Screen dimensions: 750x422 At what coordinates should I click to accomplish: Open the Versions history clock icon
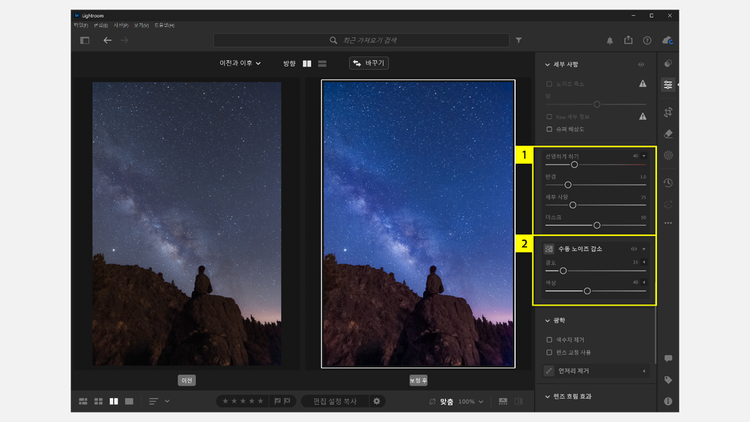coord(668,183)
